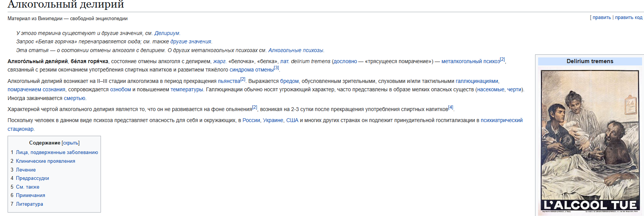The width and height of the screenshot is (644, 216).
Task: Click the 'лат.' language link
Action: point(285,62)
